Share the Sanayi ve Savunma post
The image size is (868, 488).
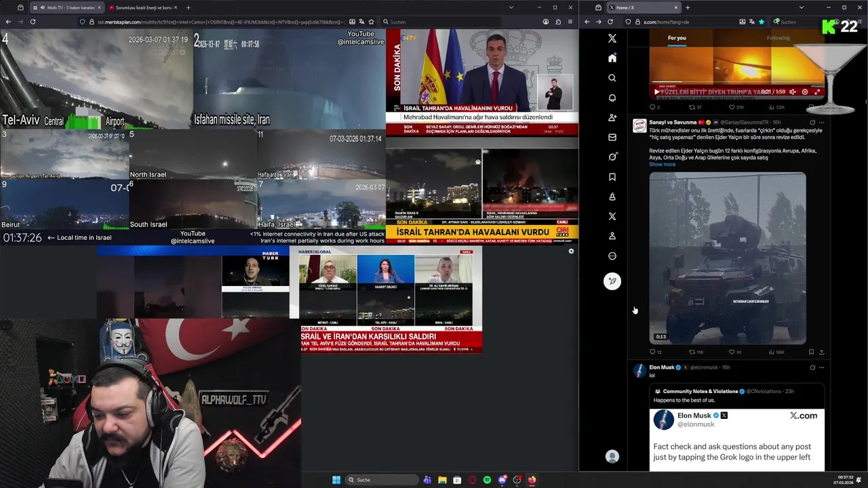[822, 352]
